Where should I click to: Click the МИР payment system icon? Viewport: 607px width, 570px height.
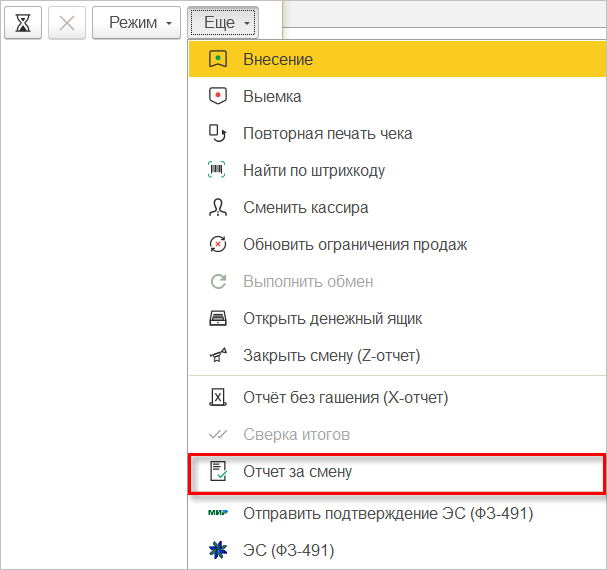click(218, 513)
